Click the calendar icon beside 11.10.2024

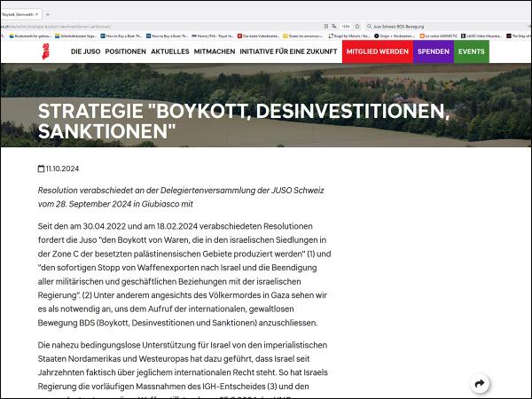(41, 168)
